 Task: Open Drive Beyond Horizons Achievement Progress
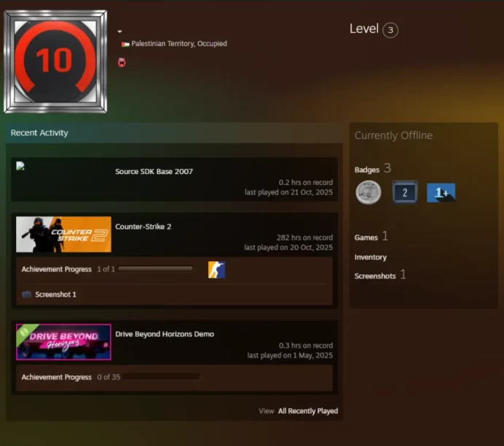tap(57, 377)
